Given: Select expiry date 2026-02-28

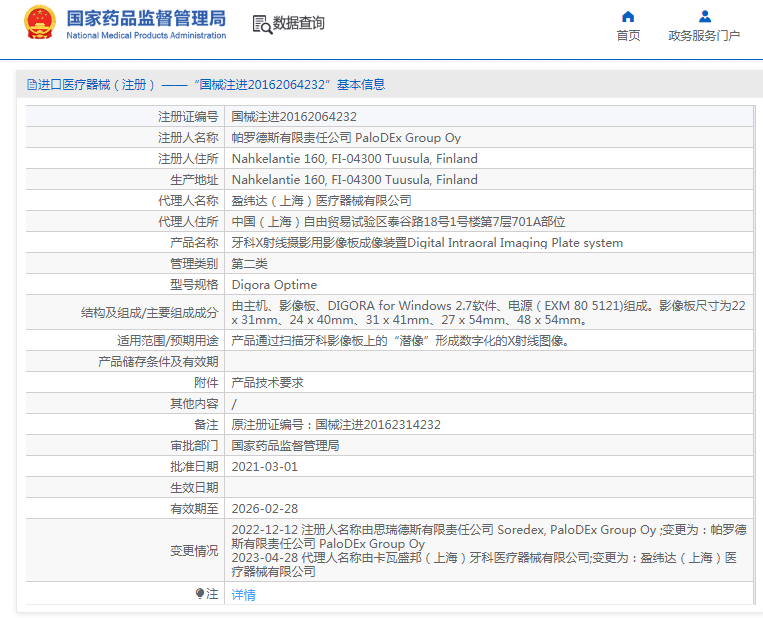Looking at the screenshot, I should (x=265, y=509).
